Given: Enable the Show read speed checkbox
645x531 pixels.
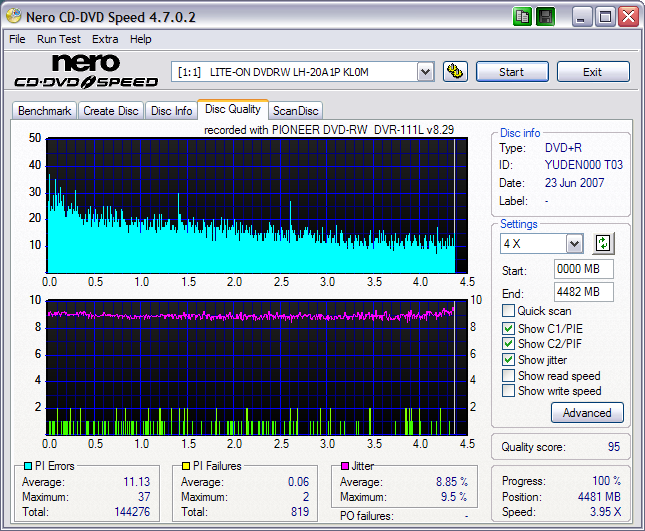Looking at the screenshot, I should pyautogui.click(x=509, y=376).
